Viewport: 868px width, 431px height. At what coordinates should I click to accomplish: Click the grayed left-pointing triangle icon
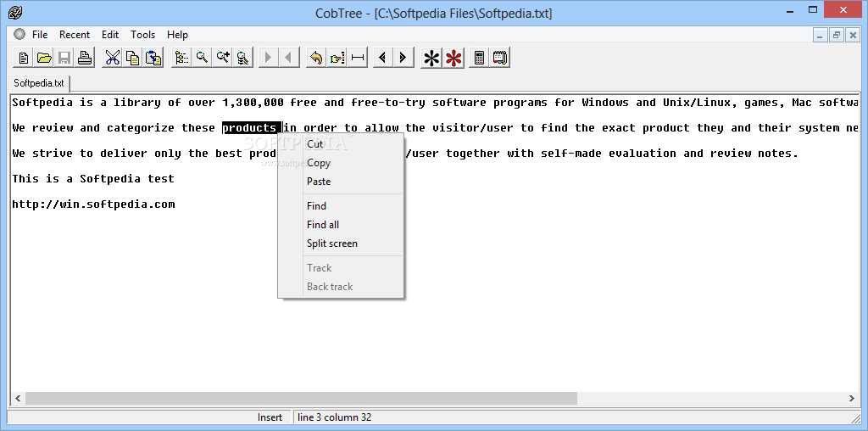click(289, 58)
